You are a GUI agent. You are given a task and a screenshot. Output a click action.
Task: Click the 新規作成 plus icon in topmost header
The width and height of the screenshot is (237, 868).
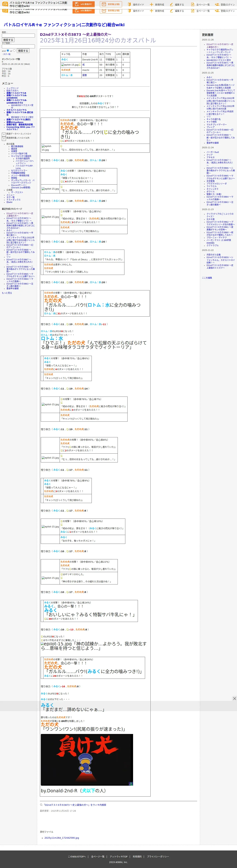click(x=151, y=5)
